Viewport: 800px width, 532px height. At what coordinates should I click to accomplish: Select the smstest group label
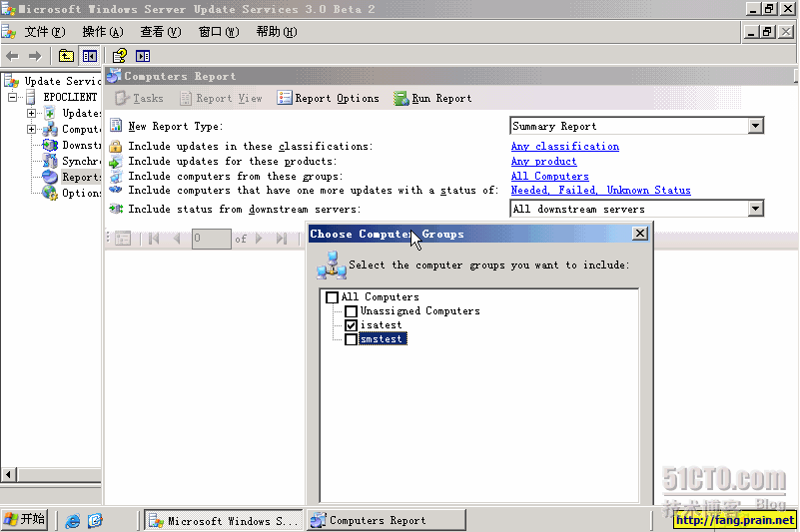383,339
